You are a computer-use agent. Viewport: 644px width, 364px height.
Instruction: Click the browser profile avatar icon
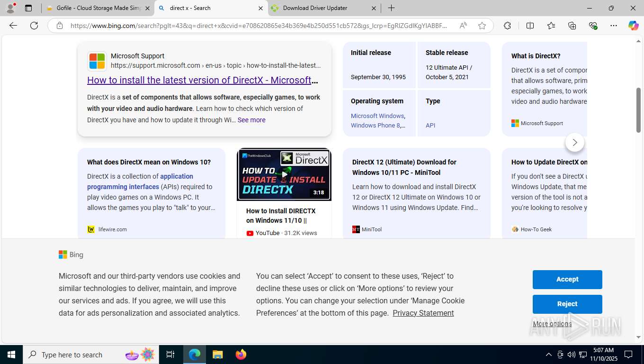(10, 8)
